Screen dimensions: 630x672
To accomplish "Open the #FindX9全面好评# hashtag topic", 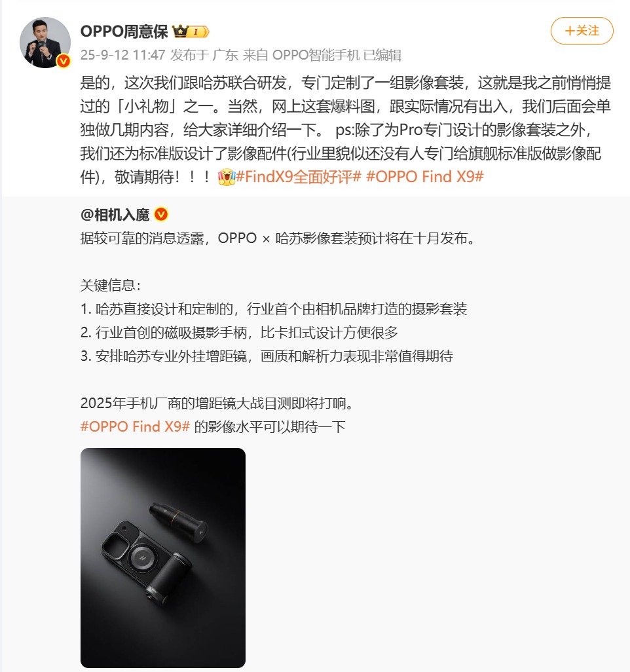I will click(299, 177).
